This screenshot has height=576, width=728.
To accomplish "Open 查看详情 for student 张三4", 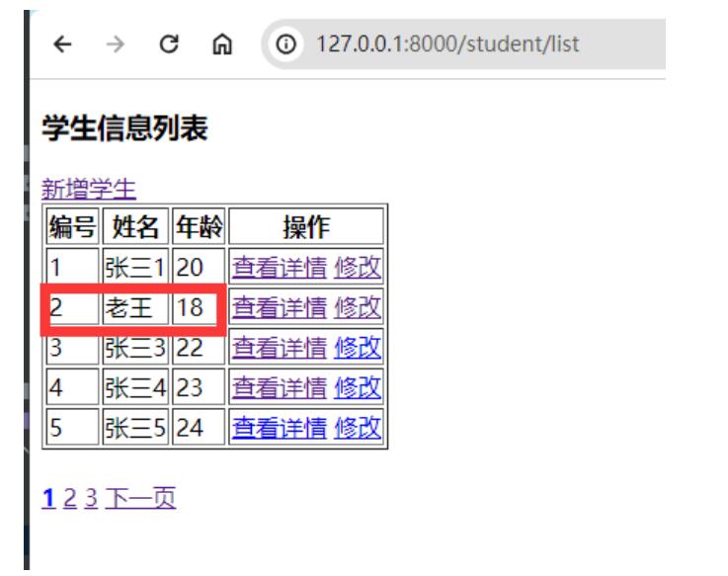I will tap(279, 388).
